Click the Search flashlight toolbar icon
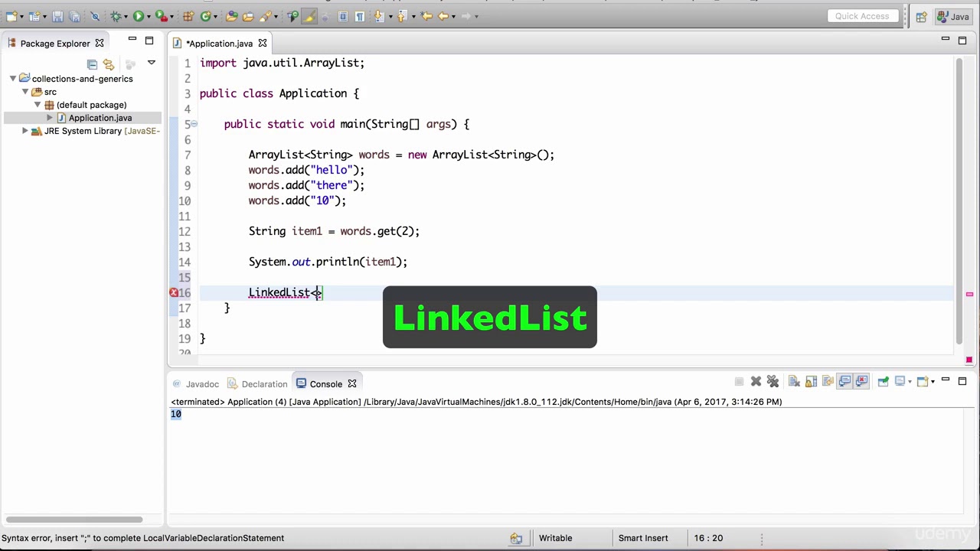 [266, 16]
